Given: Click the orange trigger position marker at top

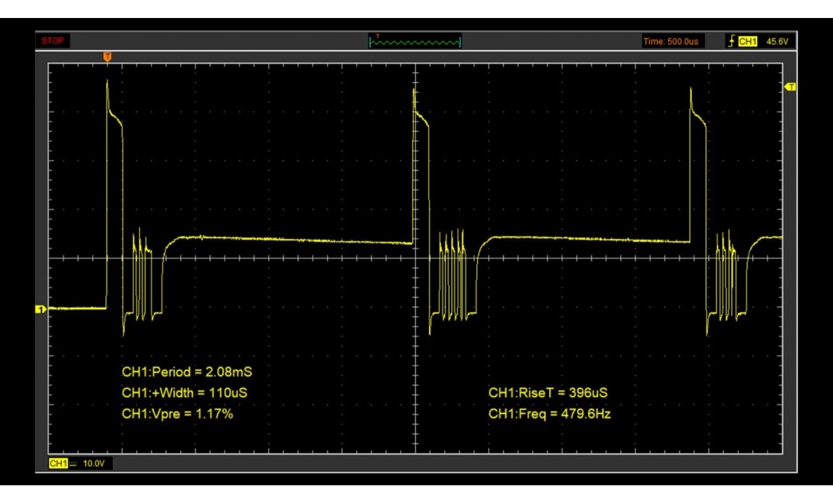Looking at the screenshot, I should click(x=107, y=56).
